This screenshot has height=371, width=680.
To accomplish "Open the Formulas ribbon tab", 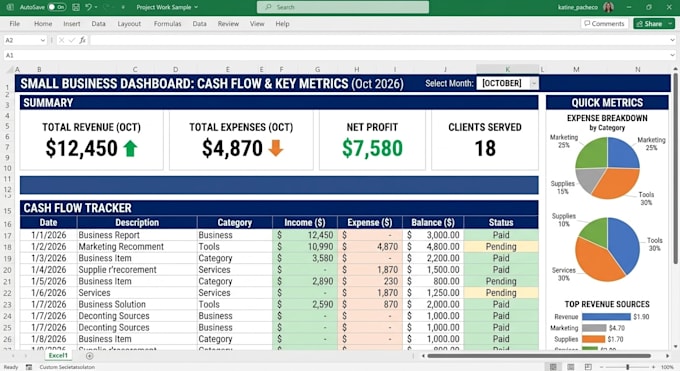I will pyautogui.click(x=167, y=24).
